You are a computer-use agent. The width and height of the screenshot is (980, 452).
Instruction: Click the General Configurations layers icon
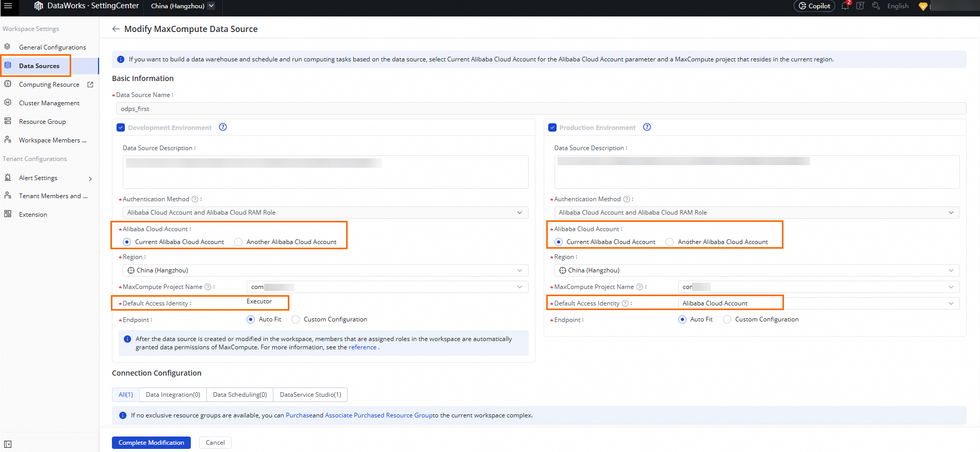click(8, 47)
